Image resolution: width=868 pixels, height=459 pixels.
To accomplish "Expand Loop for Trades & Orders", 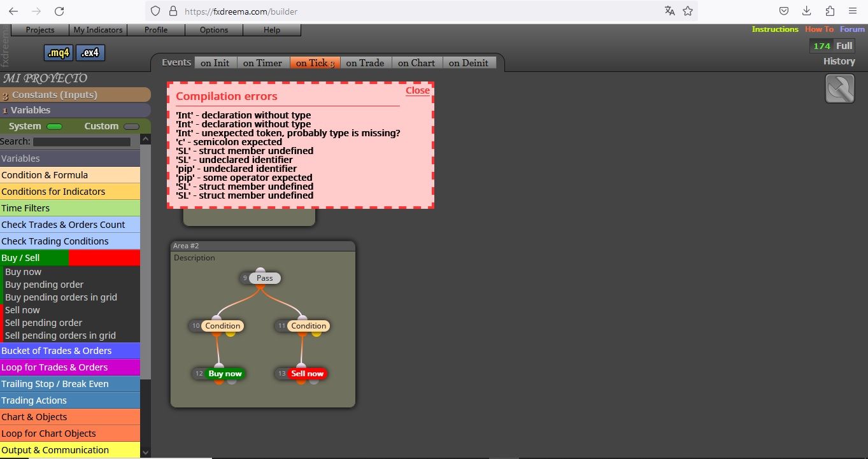I will click(x=70, y=367).
